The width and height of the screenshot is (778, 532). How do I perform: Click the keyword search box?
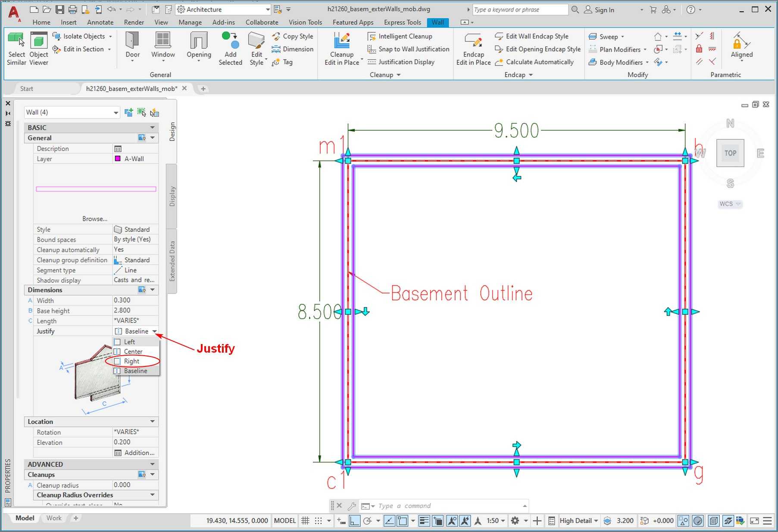tap(520, 9)
